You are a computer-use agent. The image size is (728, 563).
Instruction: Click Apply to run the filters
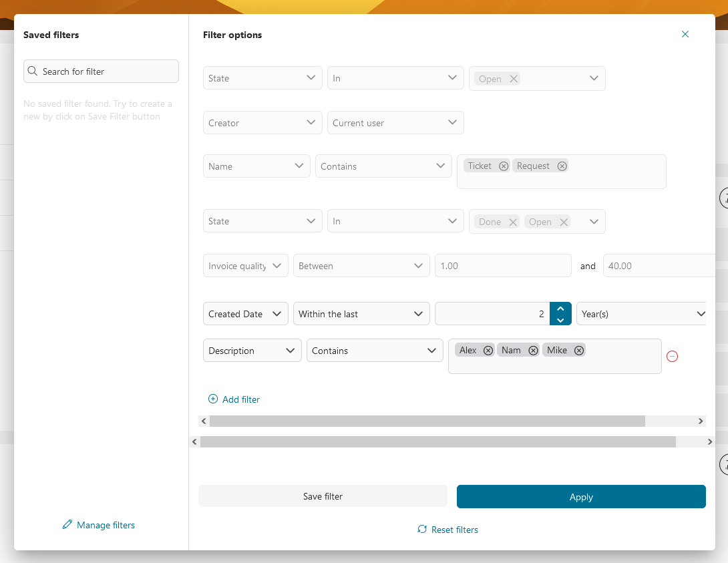580,496
